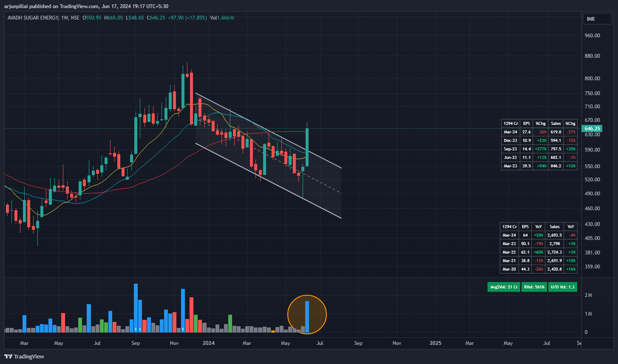Image resolution: width=618 pixels, height=364 pixels.
Task: Click the 800.00 price axis label
Action: point(592,79)
